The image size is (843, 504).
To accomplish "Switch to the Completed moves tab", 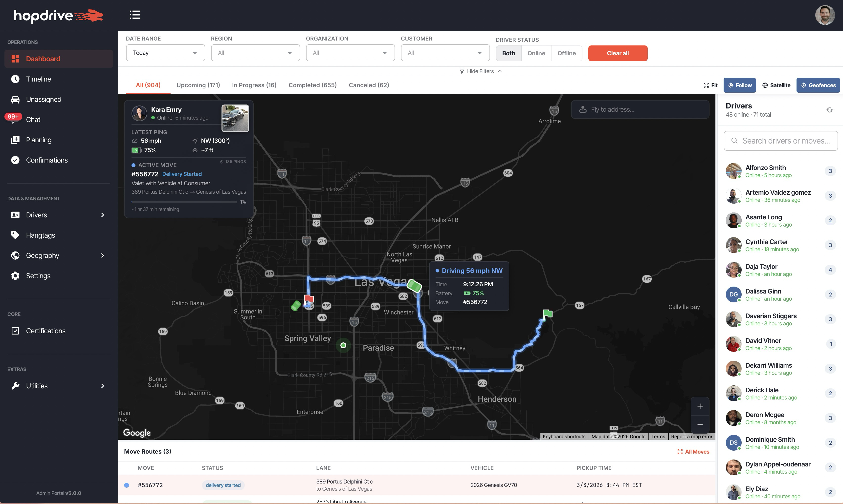I will tap(312, 85).
